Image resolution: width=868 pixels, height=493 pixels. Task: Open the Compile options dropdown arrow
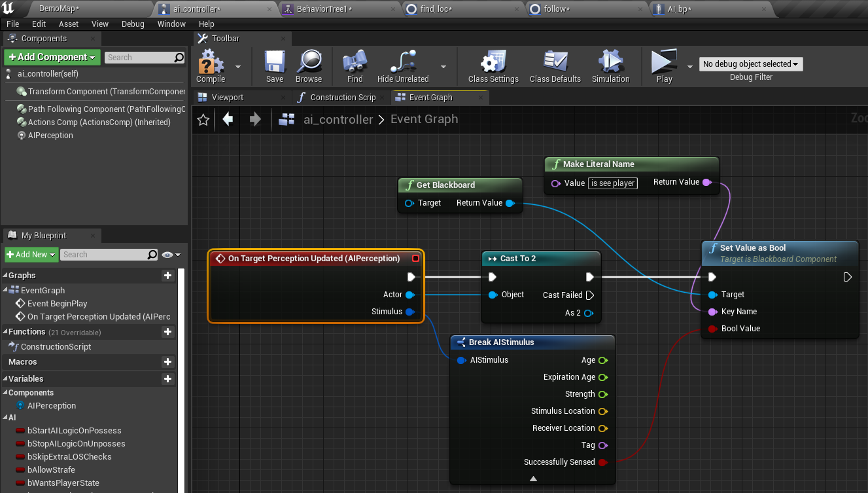[237, 67]
